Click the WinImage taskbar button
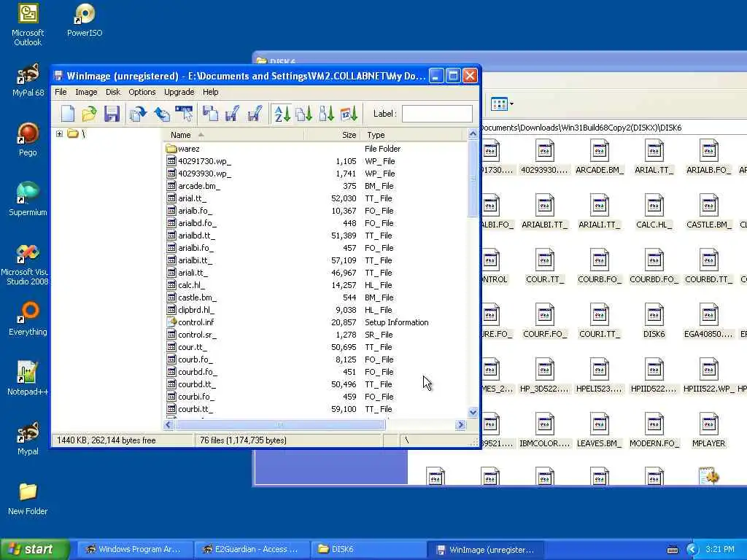The width and height of the screenshot is (747, 560). point(485,550)
